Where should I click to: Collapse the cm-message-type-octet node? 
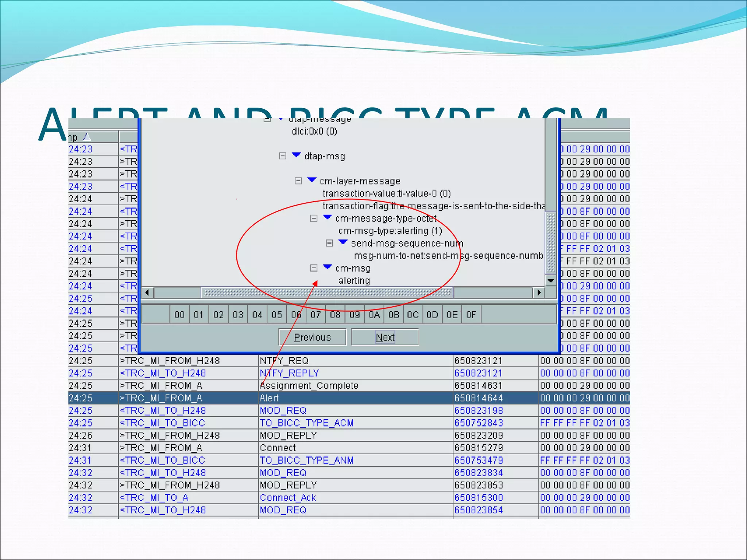pos(314,218)
